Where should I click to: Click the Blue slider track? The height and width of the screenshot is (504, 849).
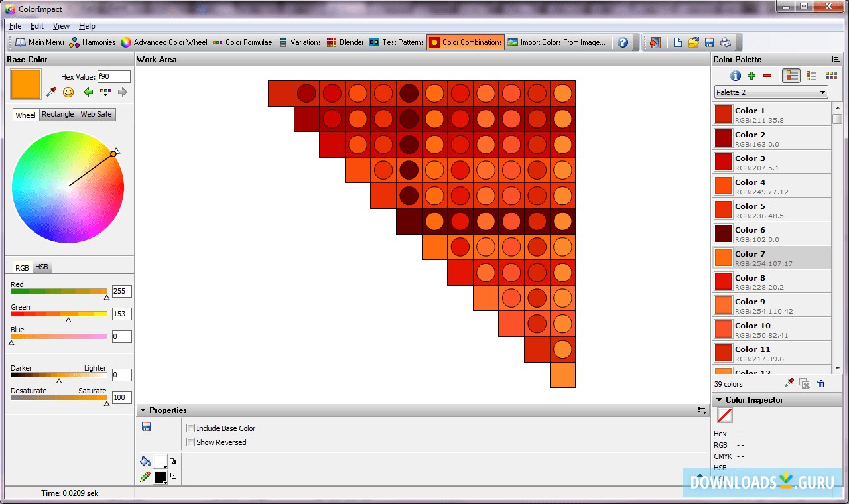58,336
